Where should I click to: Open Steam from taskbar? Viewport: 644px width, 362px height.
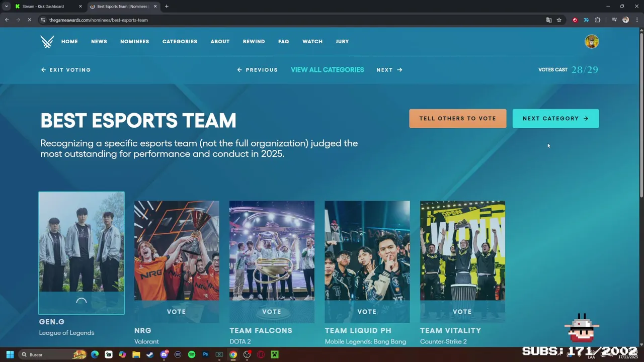pos(150,354)
